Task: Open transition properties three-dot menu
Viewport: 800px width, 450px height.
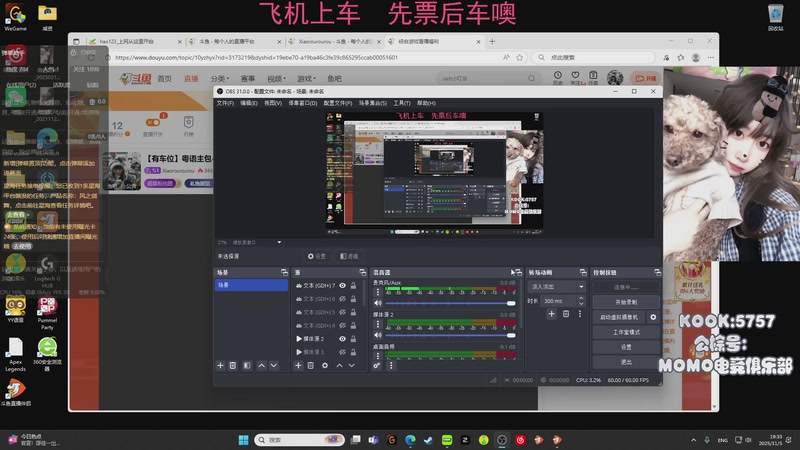Action: click(x=580, y=314)
